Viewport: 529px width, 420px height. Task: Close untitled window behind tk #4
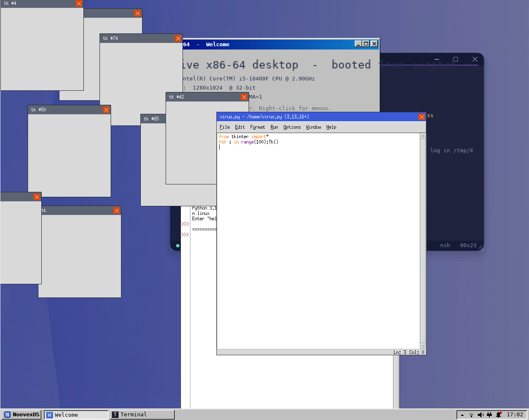coord(138,13)
